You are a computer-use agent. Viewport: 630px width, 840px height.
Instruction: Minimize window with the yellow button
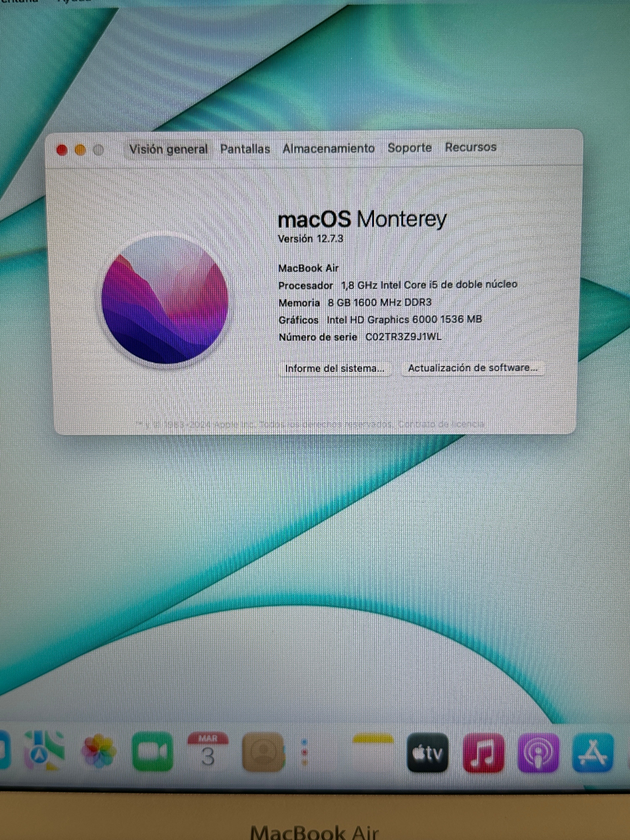(80, 150)
